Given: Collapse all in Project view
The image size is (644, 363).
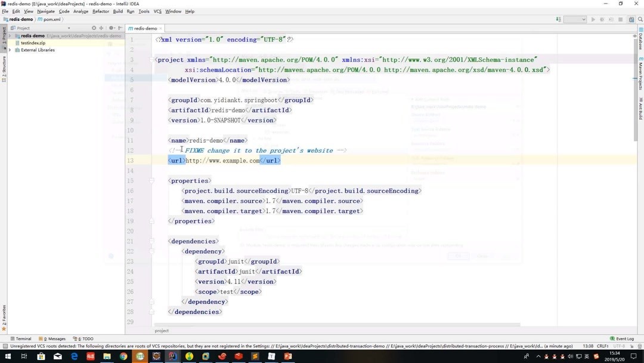Looking at the screenshot, I should (94, 28).
